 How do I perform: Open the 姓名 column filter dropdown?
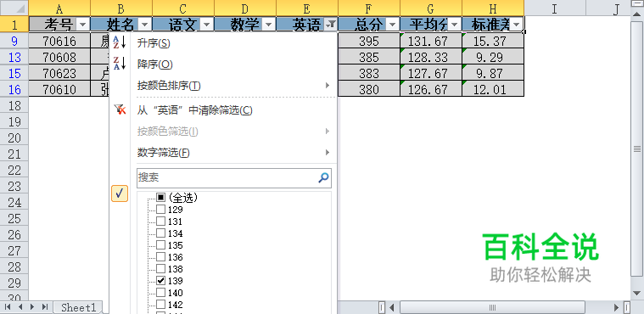(x=144, y=25)
